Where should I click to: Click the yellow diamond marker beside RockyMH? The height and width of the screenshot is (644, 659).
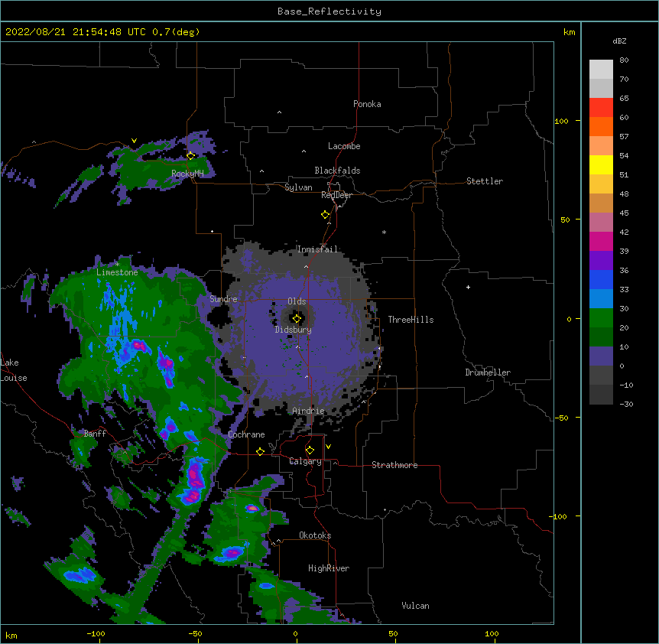coord(190,156)
